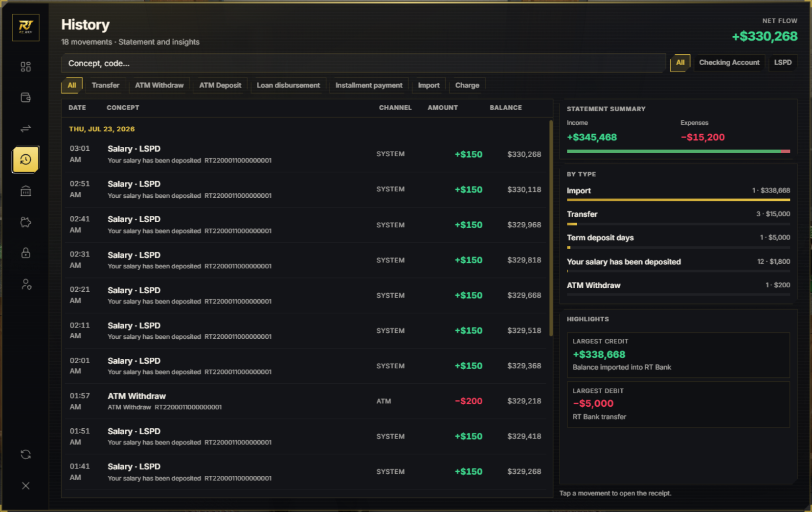This screenshot has width=812, height=512.
Task: Filter by LSPD account
Action: [783, 63]
